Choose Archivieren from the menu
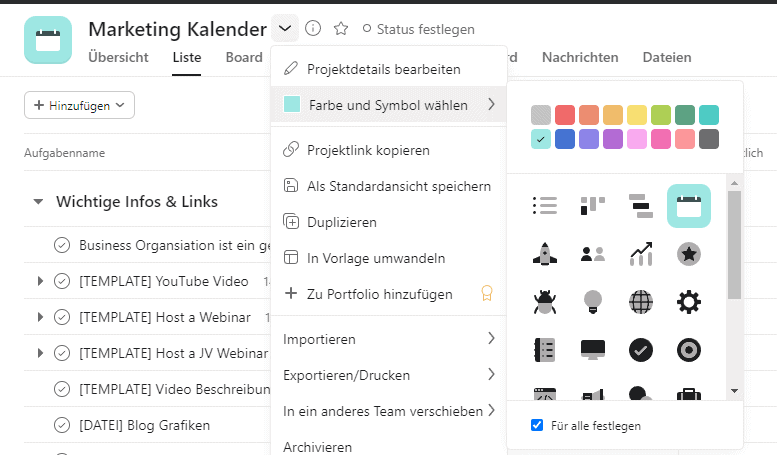This screenshot has width=777, height=455. coord(388,445)
